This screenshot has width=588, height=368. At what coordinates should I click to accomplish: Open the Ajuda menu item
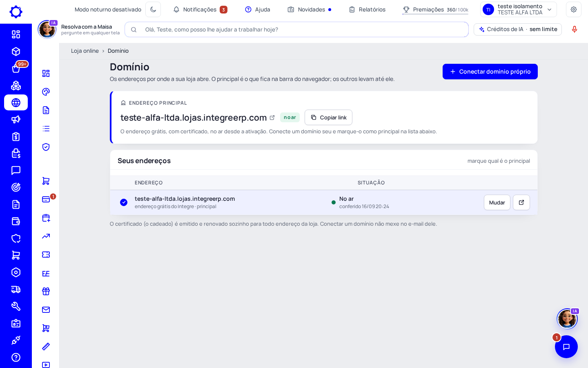pos(258,9)
